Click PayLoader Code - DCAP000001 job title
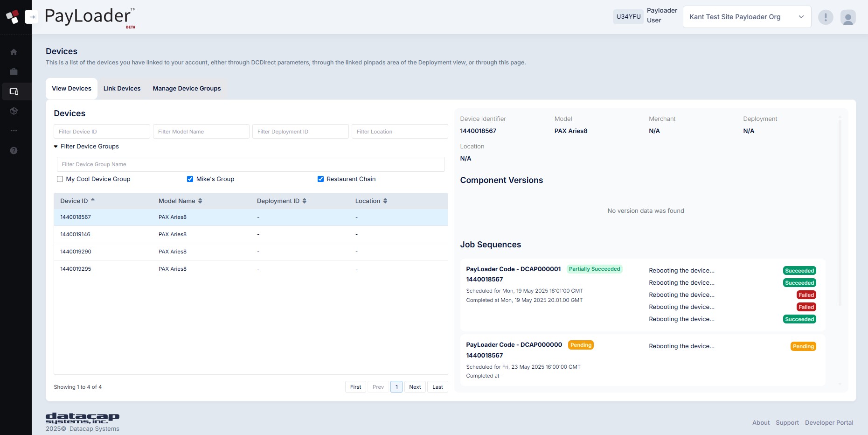This screenshot has height=435, width=868. pyautogui.click(x=514, y=269)
